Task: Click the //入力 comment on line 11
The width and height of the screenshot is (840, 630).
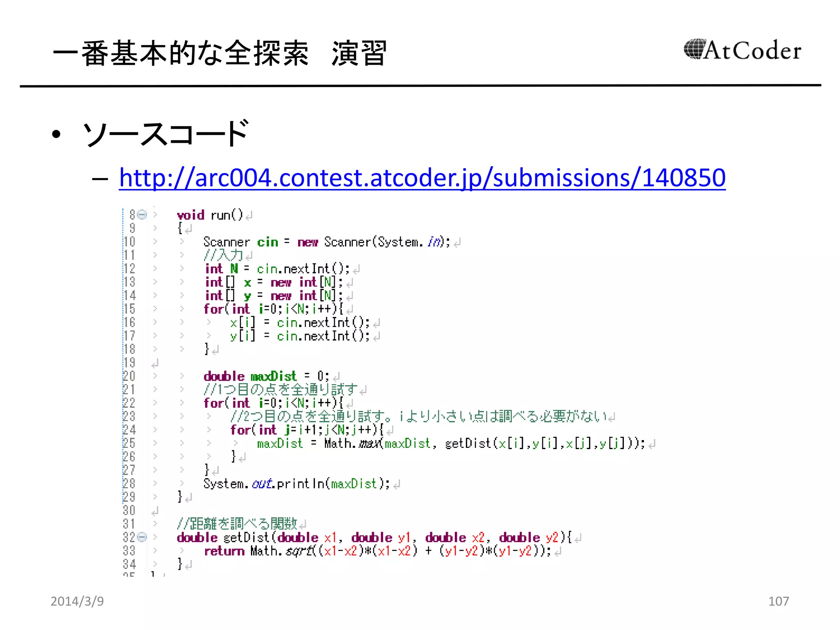Action: point(224,255)
